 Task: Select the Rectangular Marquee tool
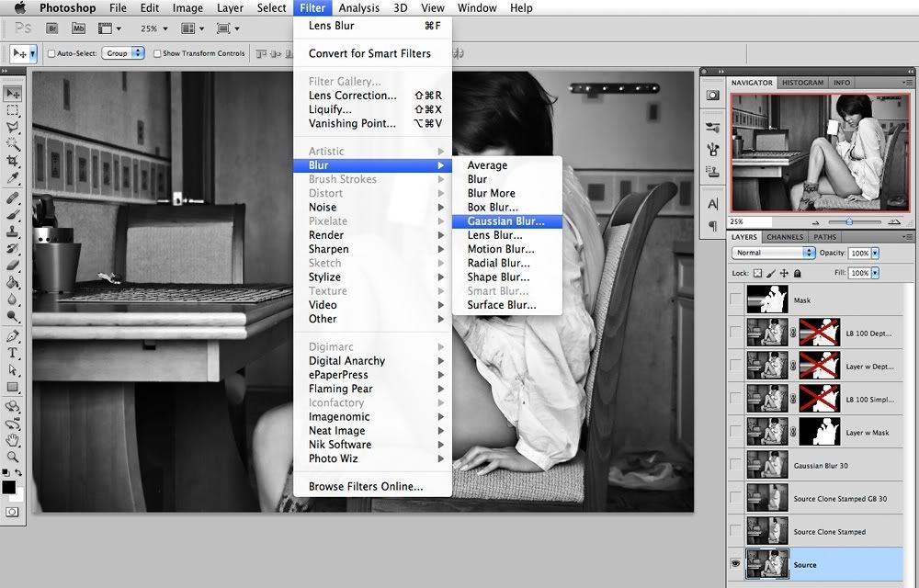click(12, 110)
